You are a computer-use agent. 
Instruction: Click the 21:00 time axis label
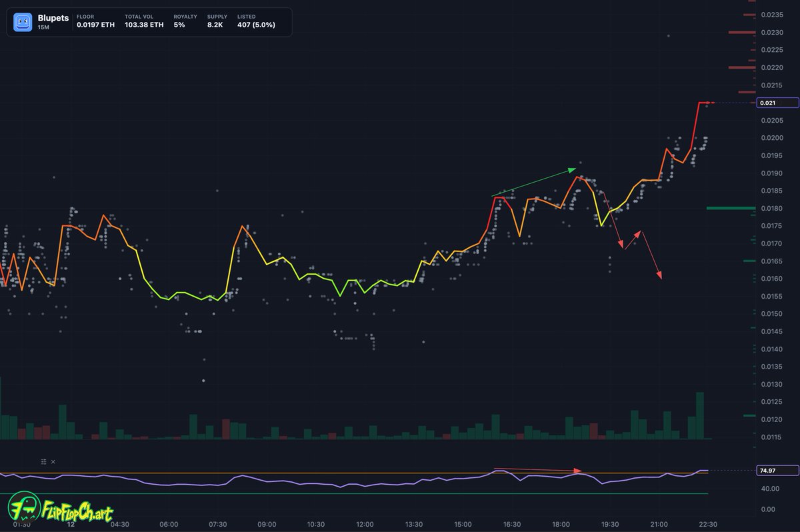(x=659, y=524)
